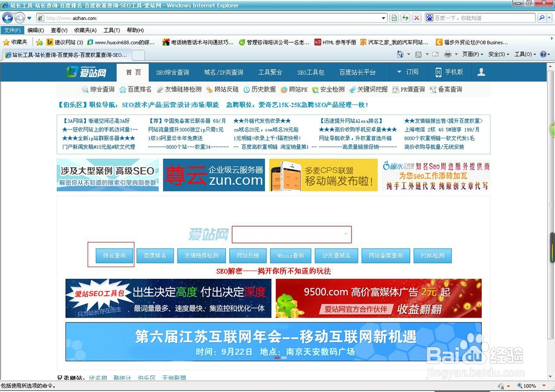Expand the address bar history dropdown

pos(384,18)
